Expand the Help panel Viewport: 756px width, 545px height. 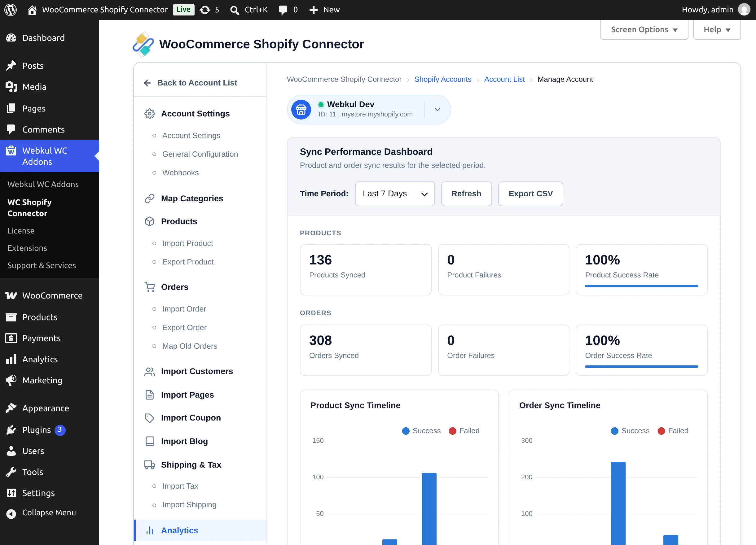coord(717,30)
